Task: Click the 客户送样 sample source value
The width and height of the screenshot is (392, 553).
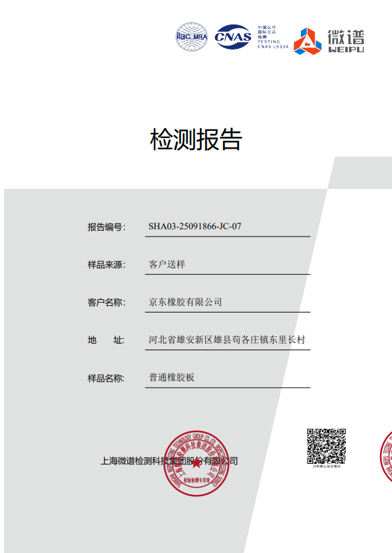Action: pos(166,264)
